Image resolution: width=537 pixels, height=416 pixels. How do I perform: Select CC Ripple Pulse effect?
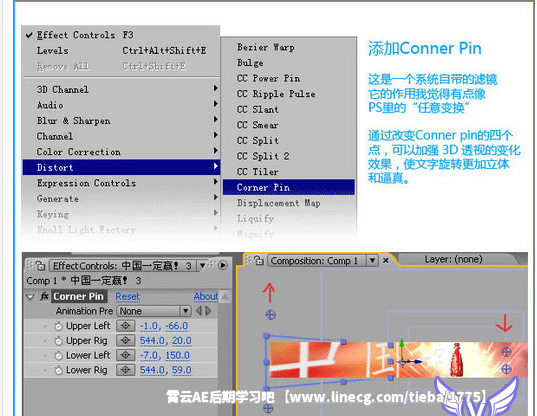(289, 94)
